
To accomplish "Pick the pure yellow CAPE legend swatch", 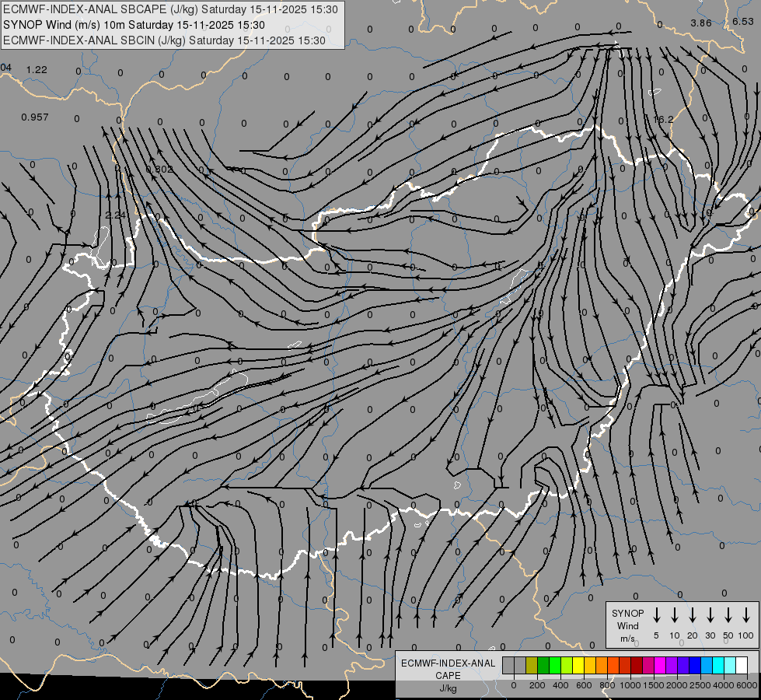I will pyautogui.click(x=578, y=666).
